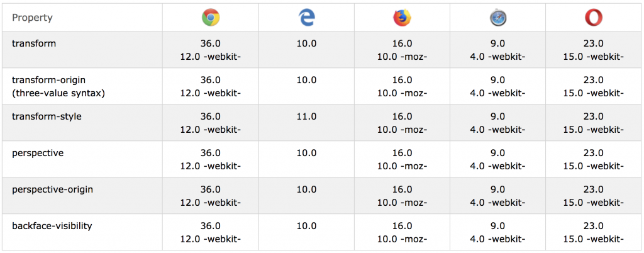Click the Firefox browser icon
Image resolution: width=644 pixels, height=253 pixels.
point(402,18)
